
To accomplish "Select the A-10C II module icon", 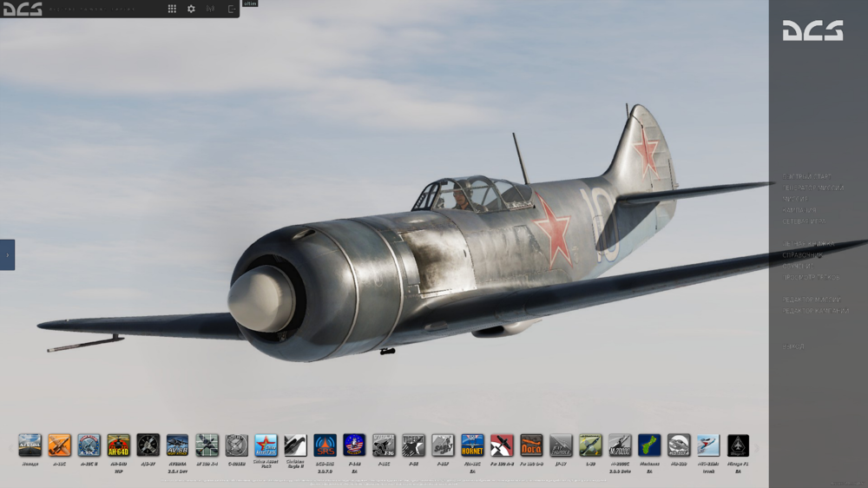I will click(x=89, y=445).
